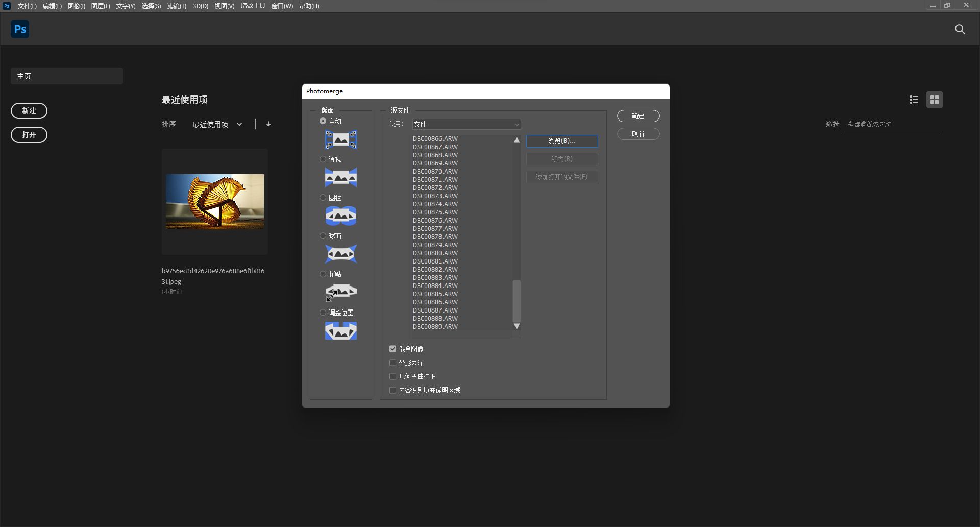Click the 浏览(B)... button
The width and height of the screenshot is (980, 527).
[x=561, y=141]
